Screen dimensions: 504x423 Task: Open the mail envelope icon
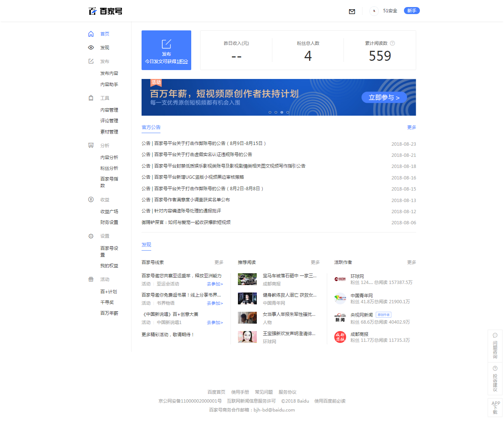click(352, 11)
